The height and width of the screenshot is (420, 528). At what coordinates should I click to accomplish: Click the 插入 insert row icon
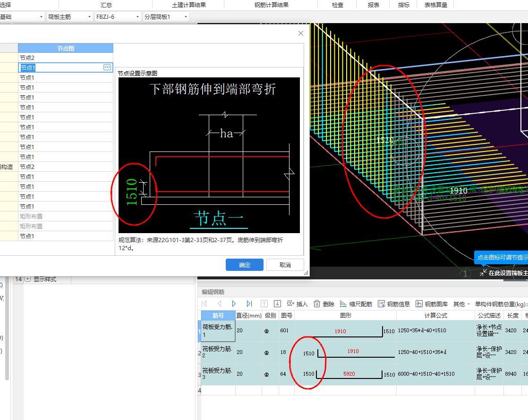(x=297, y=304)
